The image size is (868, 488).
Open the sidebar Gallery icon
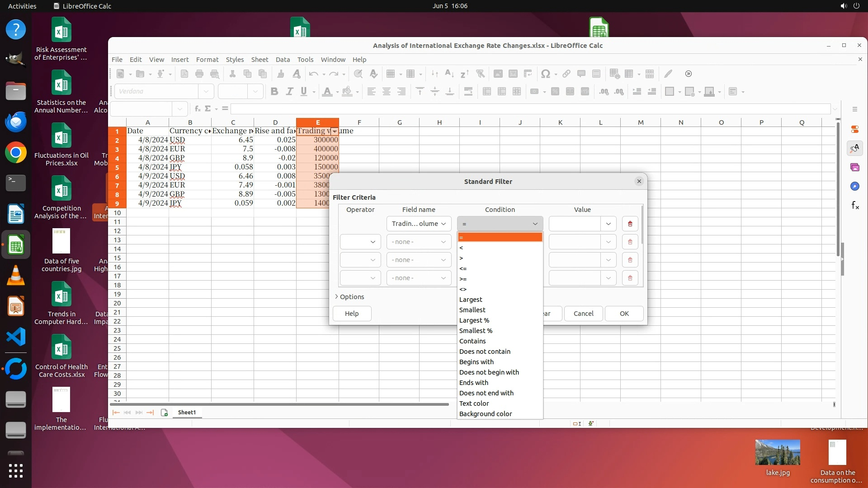[854, 167]
